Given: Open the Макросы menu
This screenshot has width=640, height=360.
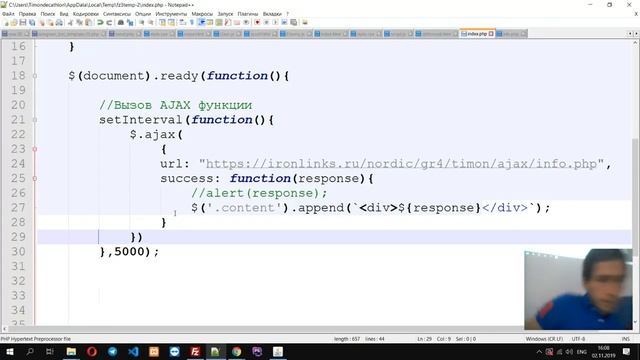Looking at the screenshot, I should pyautogui.click(x=202, y=14).
